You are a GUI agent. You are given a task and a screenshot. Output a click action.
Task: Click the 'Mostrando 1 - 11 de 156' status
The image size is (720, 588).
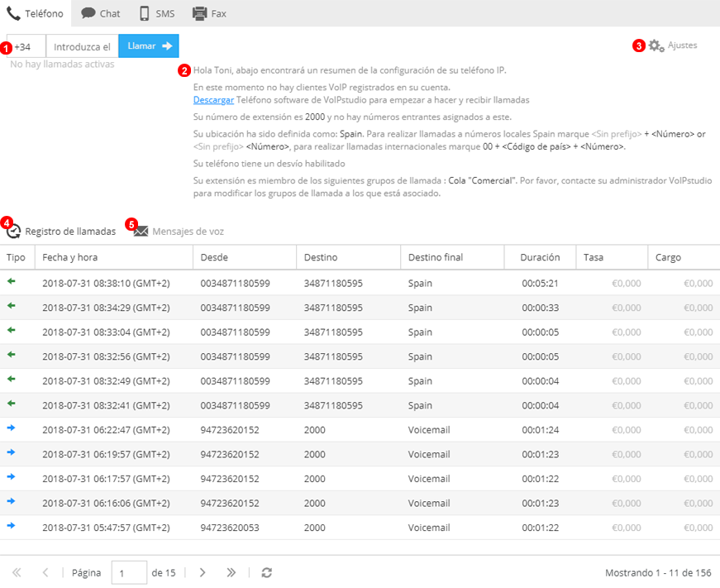point(658,573)
